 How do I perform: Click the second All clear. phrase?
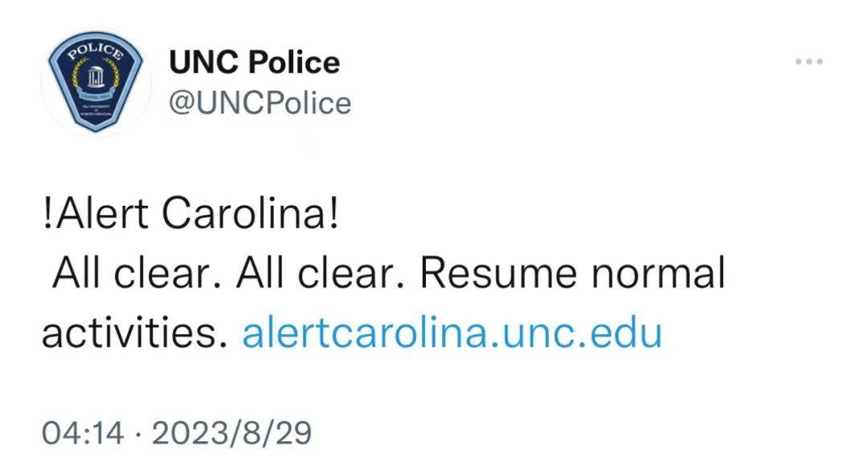point(321,273)
